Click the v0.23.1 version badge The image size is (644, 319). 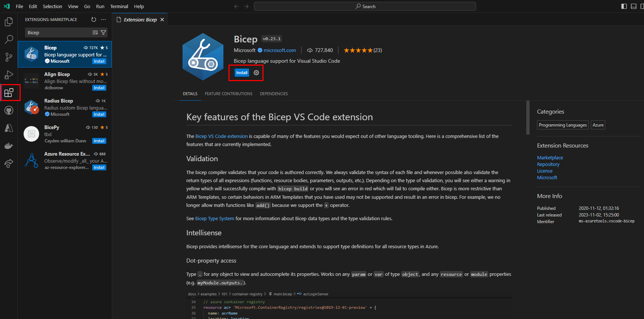(x=272, y=39)
